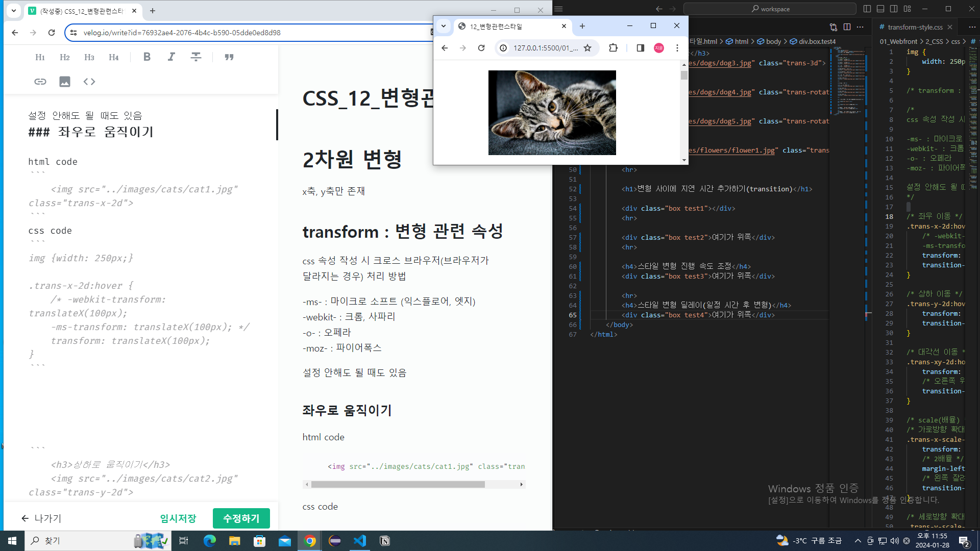This screenshot has height=551, width=980.
Task: Insert a code block with the <> icon
Action: pos(89,82)
